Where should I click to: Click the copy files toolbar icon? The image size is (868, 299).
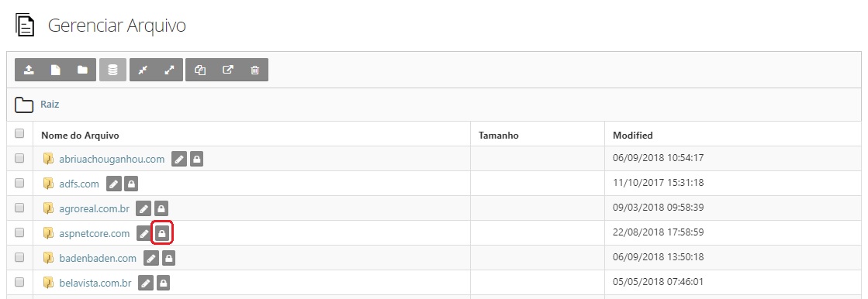[200, 70]
